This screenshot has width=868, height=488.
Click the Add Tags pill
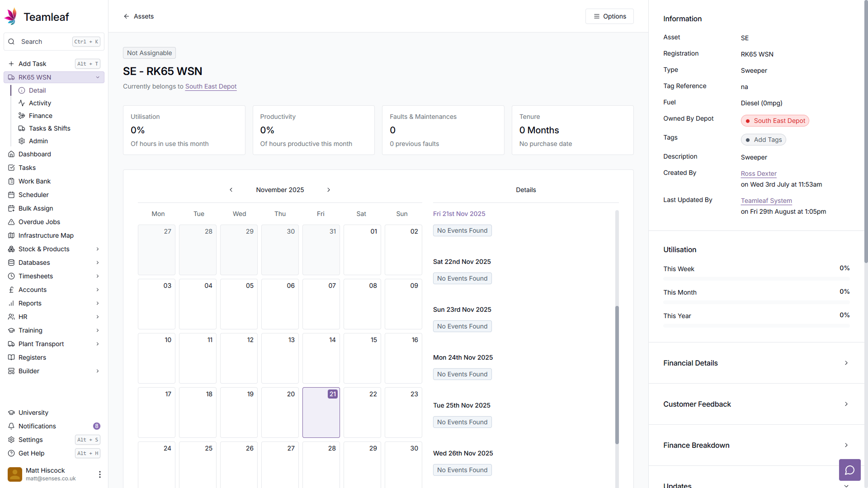click(763, 140)
